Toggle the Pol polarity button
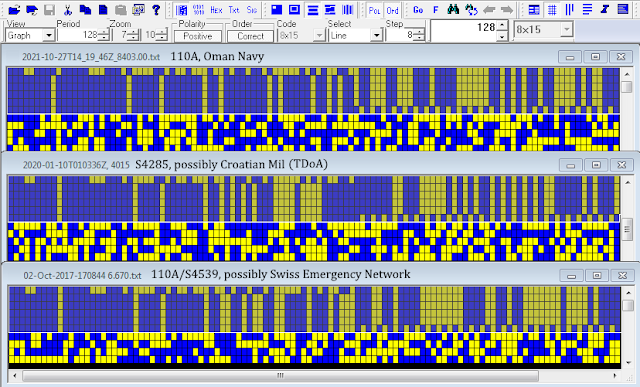 374,10
